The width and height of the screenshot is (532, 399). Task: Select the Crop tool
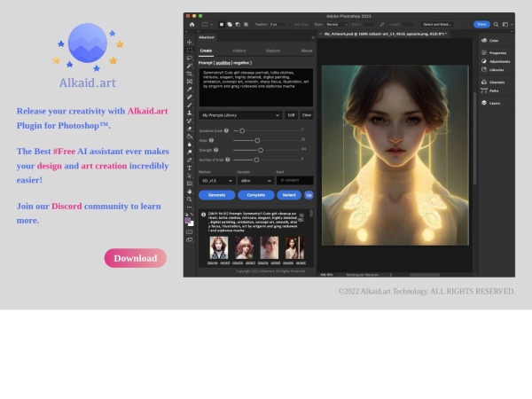189,74
